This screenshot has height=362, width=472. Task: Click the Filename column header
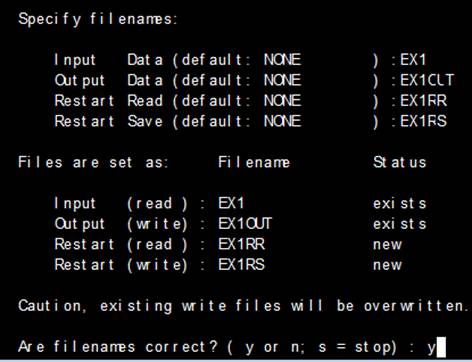254,163
